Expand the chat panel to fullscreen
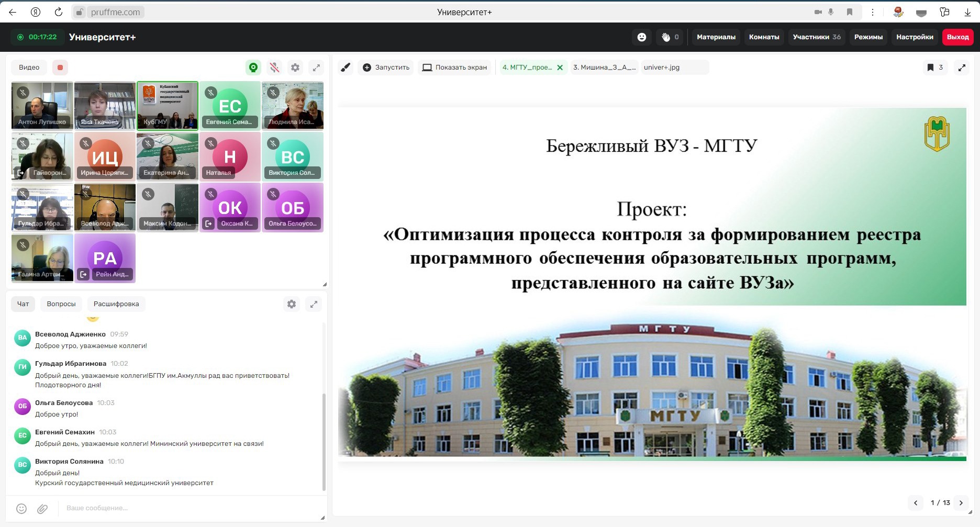 (314, 304)
